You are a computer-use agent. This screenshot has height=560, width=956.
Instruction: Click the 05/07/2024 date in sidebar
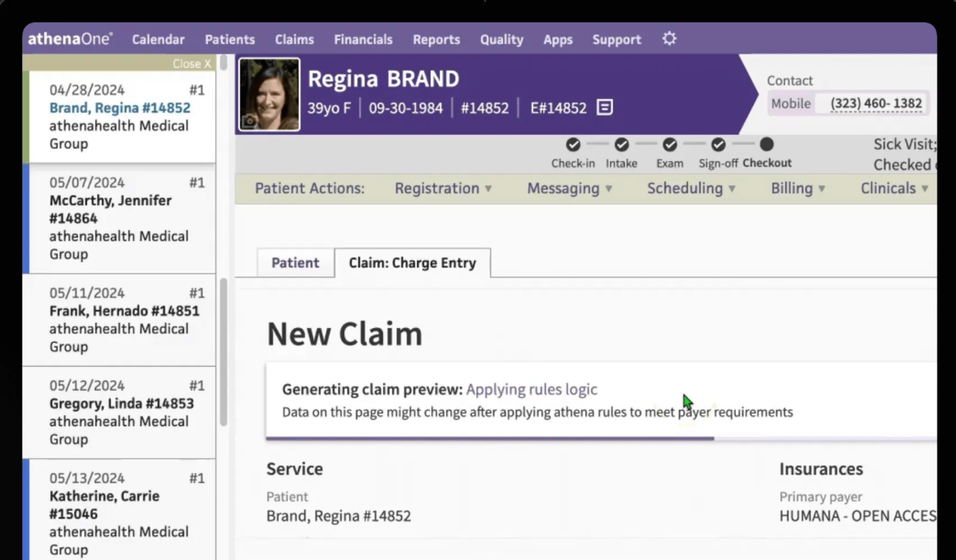(x=87, y=183)
